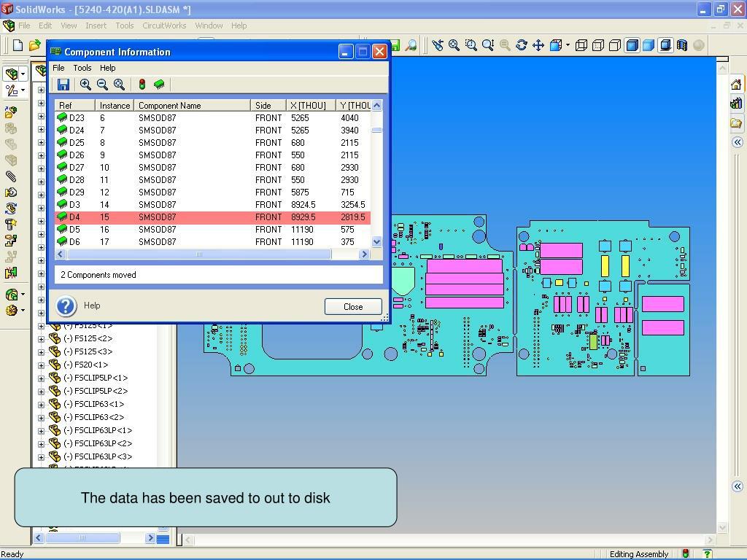Click the traffic light icon in dialog toolbar
Image resolution: width=747 pixels, height=560 pixels.
click(x=142, y=85)
